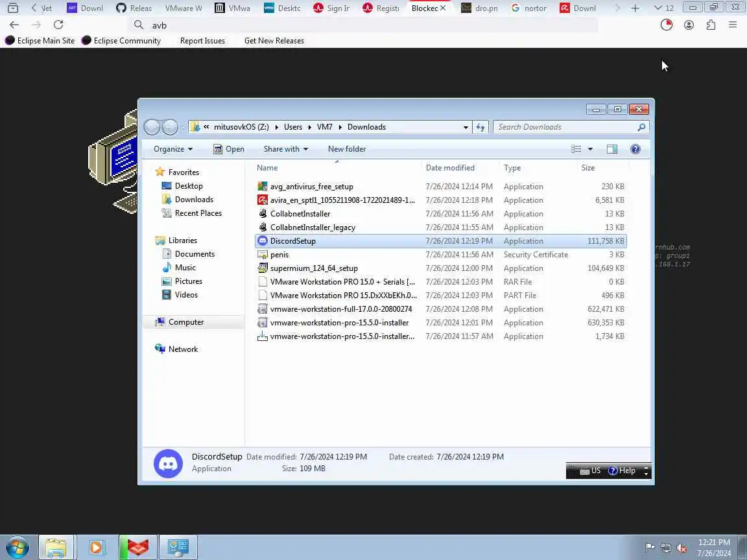
Task: Expand the arrow after Users in path
Action: coord(310,127)
